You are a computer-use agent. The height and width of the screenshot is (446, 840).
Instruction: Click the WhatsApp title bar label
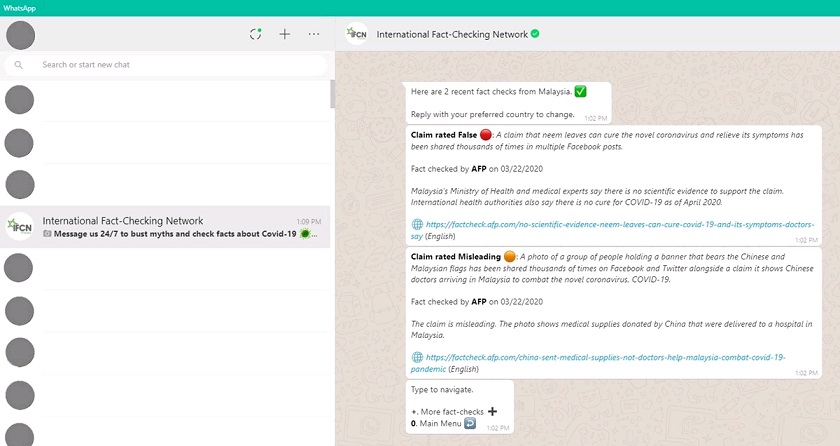19,8
